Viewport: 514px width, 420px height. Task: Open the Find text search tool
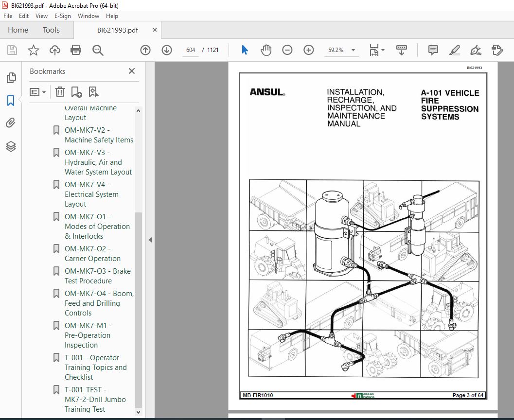pyautogui.click(x=98, y=50)
